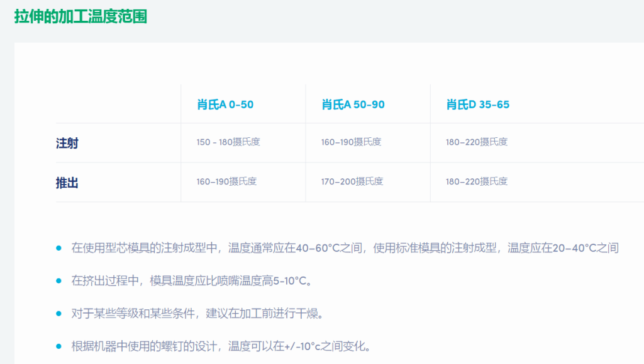The image size is (644, 364).
Task: Select 160–190摄氏度 cell in 推出 row
Action: (x=226, y=181)
